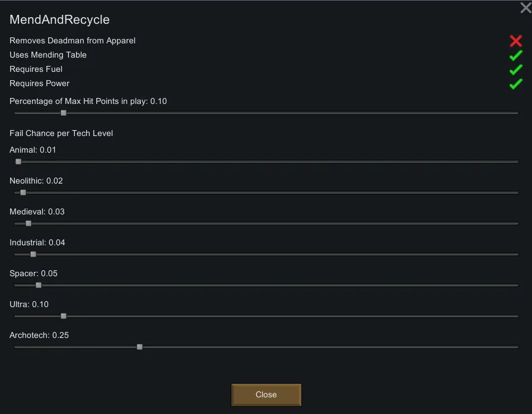
Task: Click the Max Hit Points percentage slider handle
Action: pos(64,113)
